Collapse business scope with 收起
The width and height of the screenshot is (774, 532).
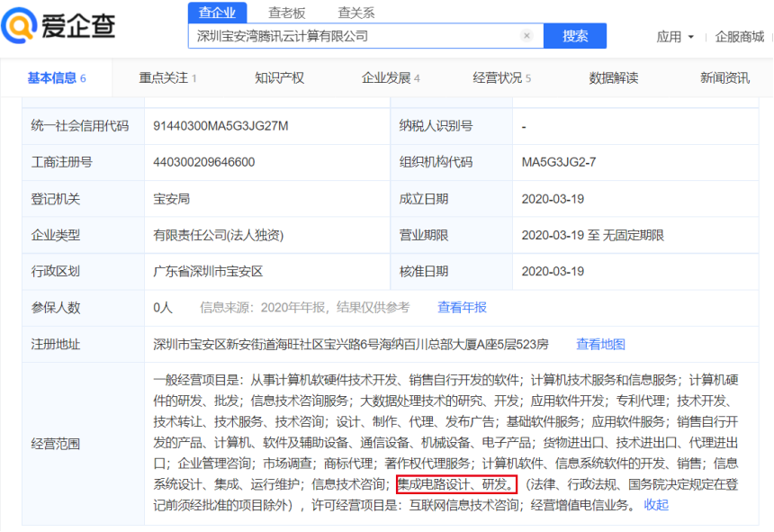(656, 505)
